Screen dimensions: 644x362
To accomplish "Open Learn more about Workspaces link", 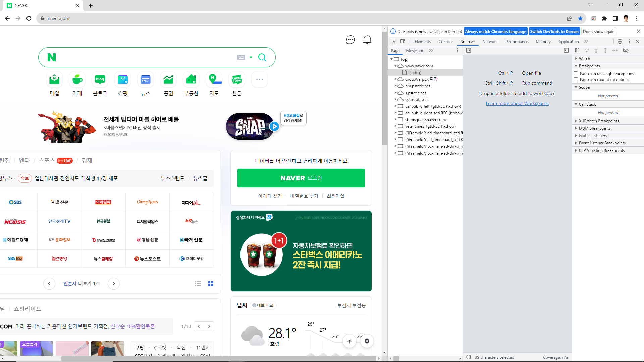I will (x=517, y=103).
